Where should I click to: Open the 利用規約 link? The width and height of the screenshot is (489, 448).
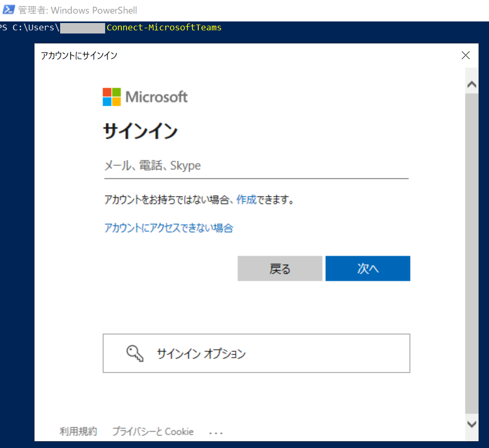pos(78,431)
